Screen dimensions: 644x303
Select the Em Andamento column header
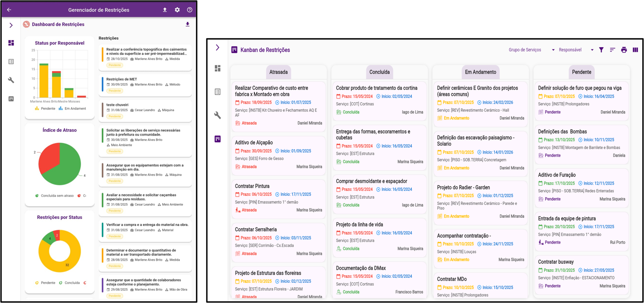click(480, 72)
